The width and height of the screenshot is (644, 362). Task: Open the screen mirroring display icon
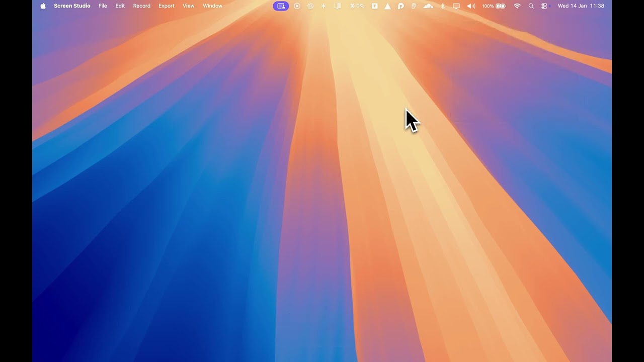[456, 6]
